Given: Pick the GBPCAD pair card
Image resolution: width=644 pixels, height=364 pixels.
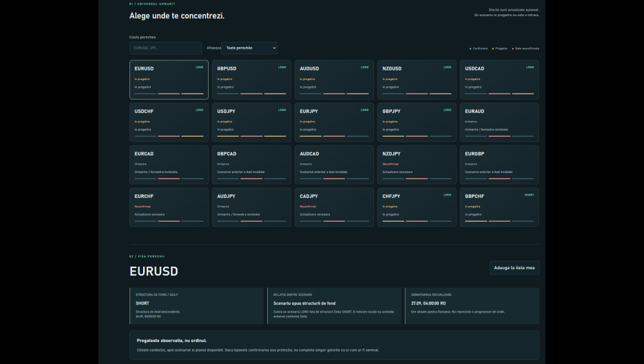Looking at the screenshot, I should 252,165.
